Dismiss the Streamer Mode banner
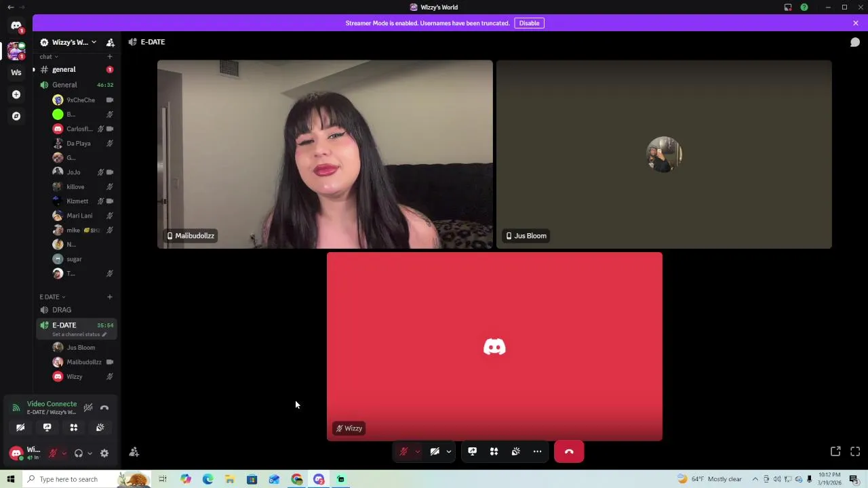The width and height of the screenshot is (868, 488). (855, 23)
